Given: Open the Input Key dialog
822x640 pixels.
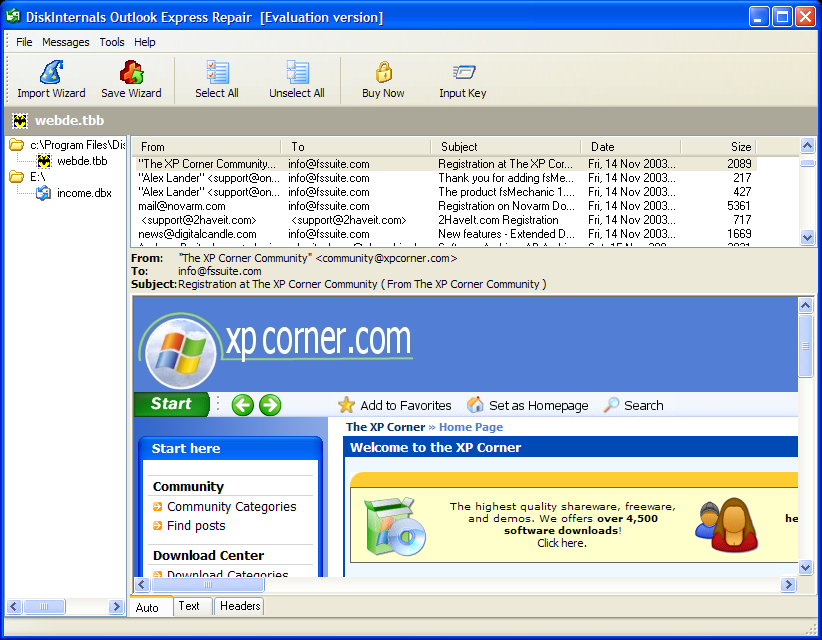Looking at the screenshot, I should (x=462, y=79).
